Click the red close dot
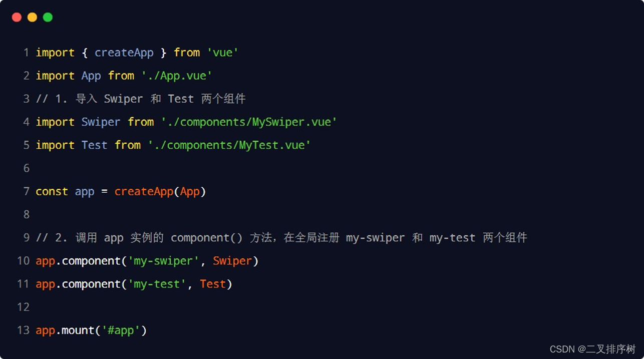This screenshot has width=644, height=359. (17, 18)
